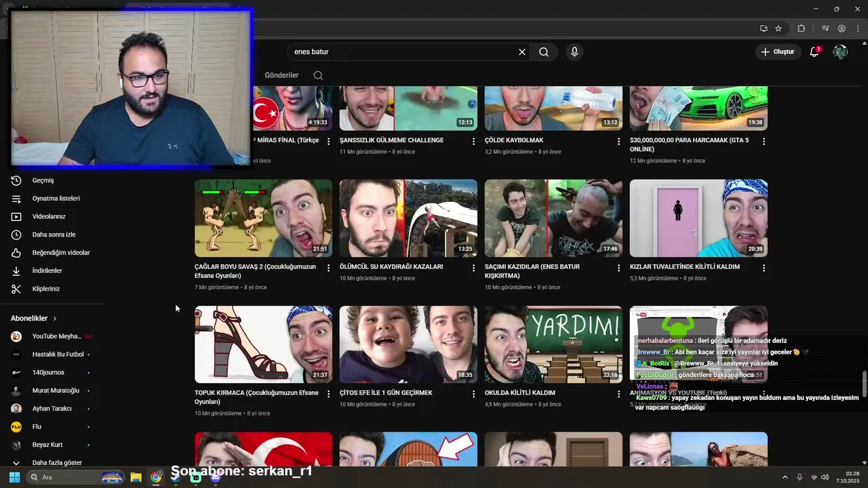
Task: Switch to the Gönderiler tab
Action: coord(281,75)
